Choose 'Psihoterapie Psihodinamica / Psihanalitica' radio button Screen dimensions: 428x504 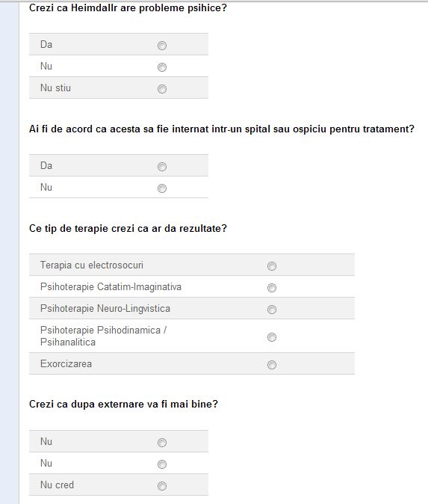272,337
